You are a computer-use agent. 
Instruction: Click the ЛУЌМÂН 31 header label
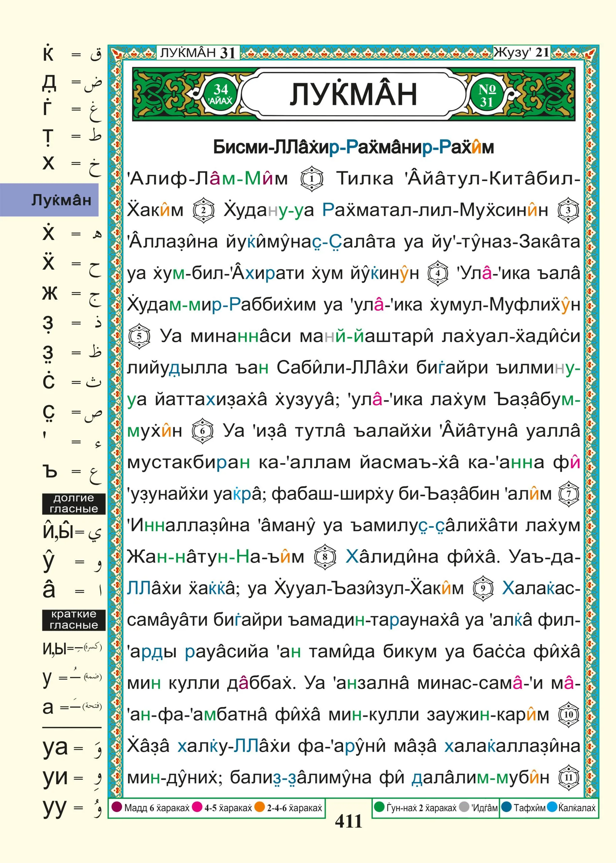(x=198, y=53)
